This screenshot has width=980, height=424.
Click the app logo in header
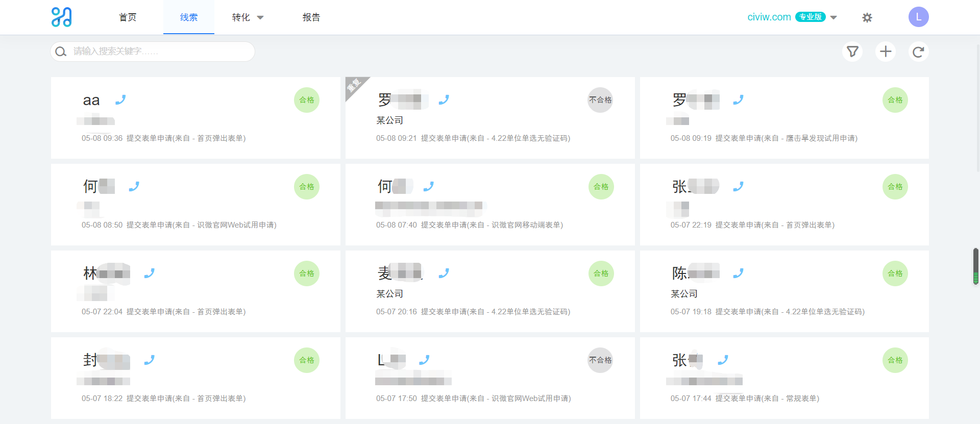tap(62, 17)
